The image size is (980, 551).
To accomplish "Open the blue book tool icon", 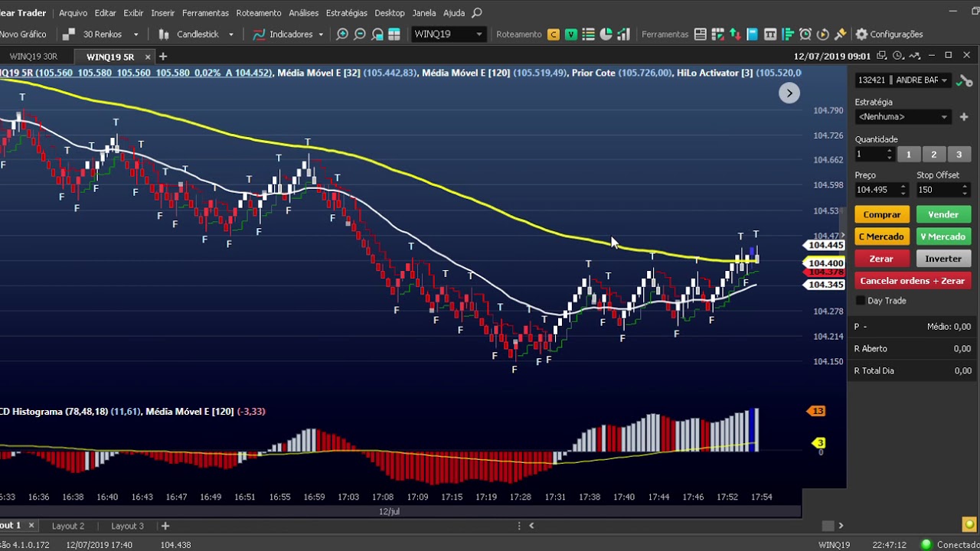I will click(x=753, y=34).
